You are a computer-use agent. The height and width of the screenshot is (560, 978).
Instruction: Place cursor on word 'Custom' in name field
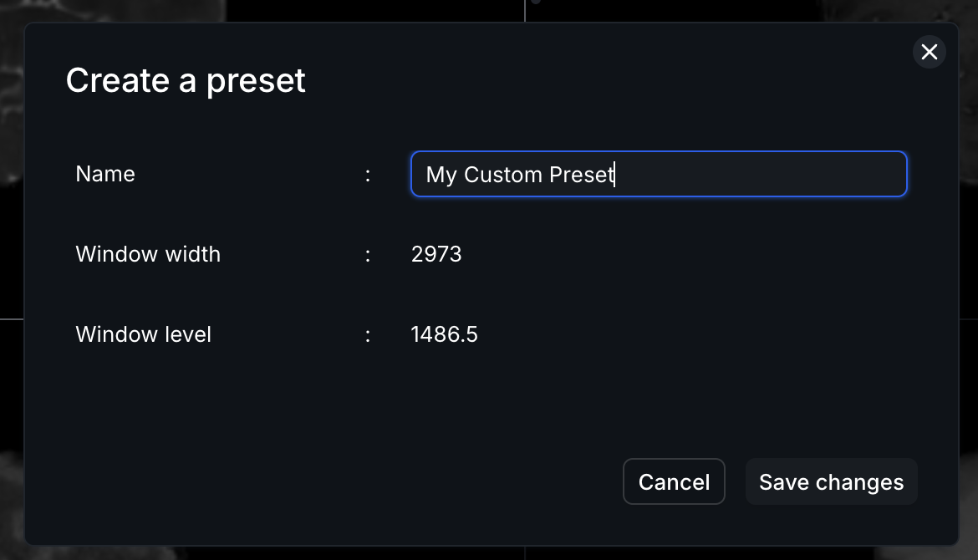502,175
